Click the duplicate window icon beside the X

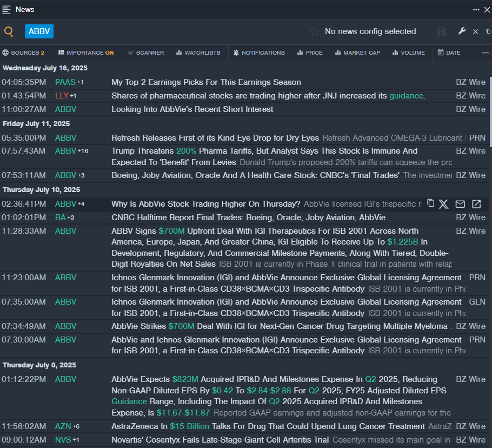click(488, 31)
